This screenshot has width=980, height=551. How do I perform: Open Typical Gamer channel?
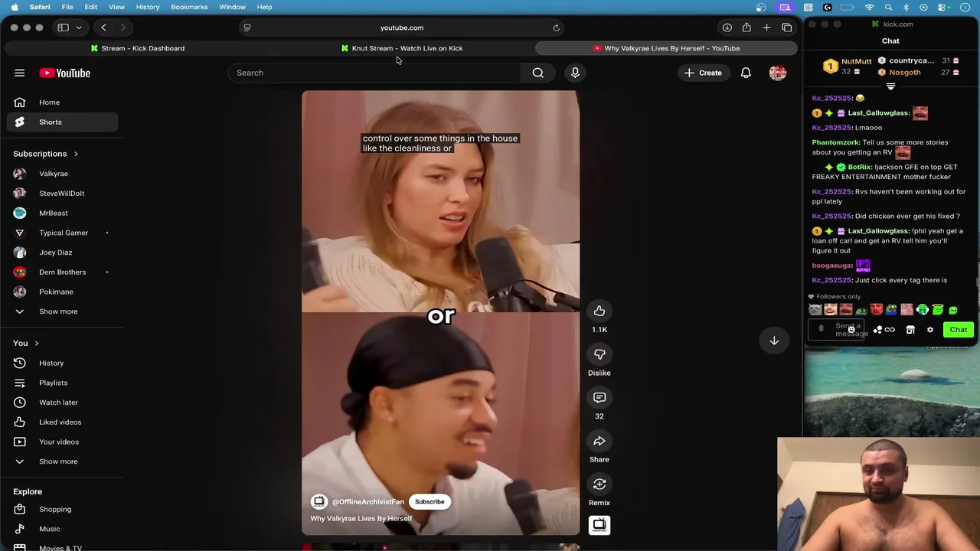click(x=61, y=233)
